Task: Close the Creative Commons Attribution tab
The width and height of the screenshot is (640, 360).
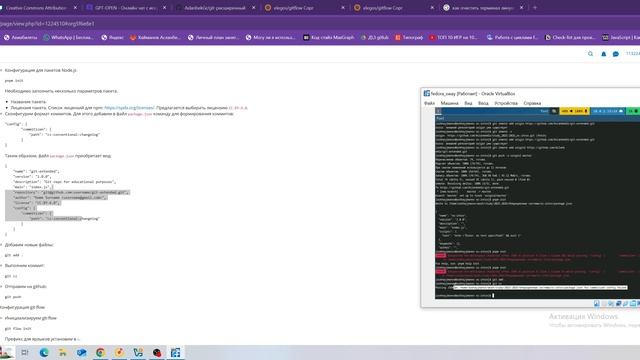Action: point(75,8)
